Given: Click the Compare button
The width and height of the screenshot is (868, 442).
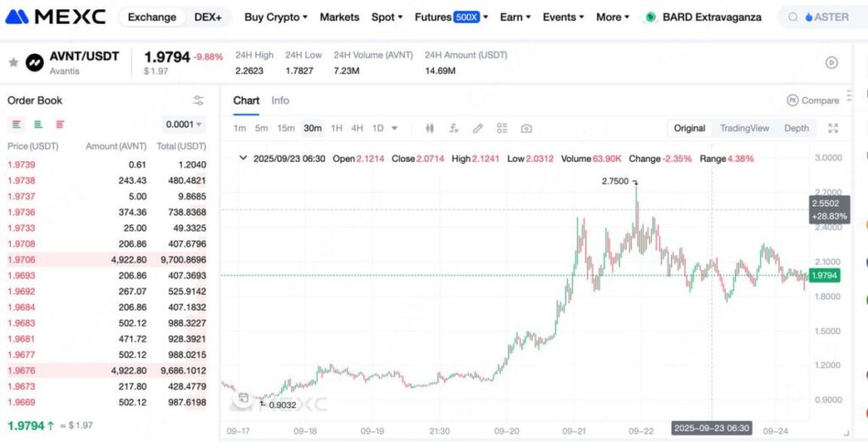Looking at the screenshot, I should click(812, 100).
